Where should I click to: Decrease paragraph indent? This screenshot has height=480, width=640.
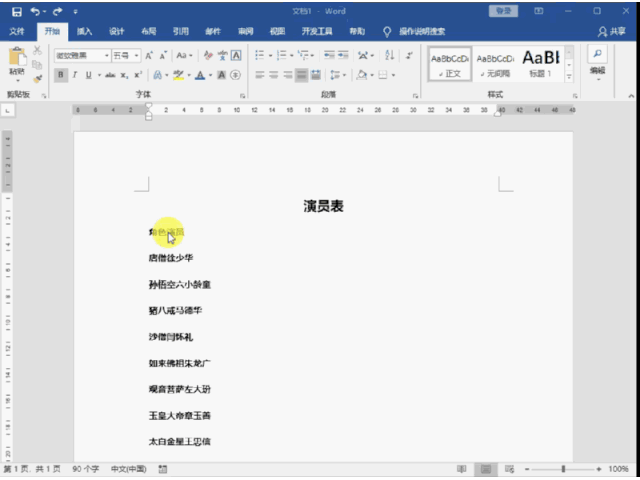[329, 55]
